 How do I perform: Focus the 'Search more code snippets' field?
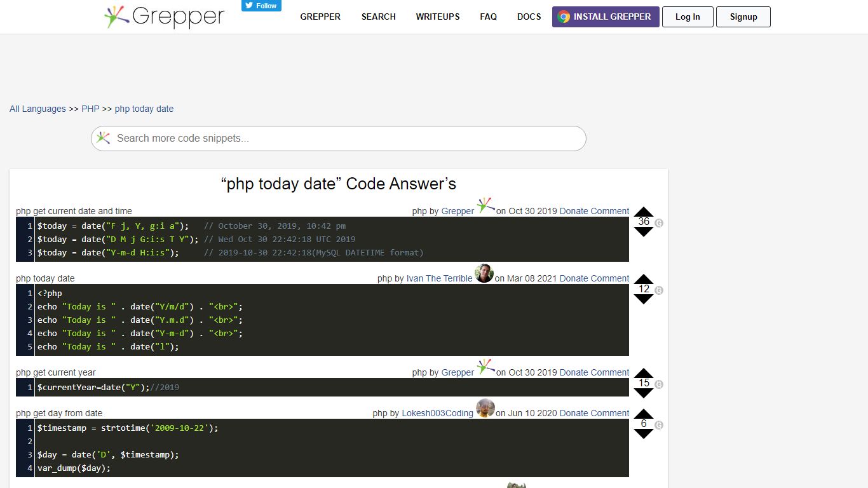click(339, 139)
